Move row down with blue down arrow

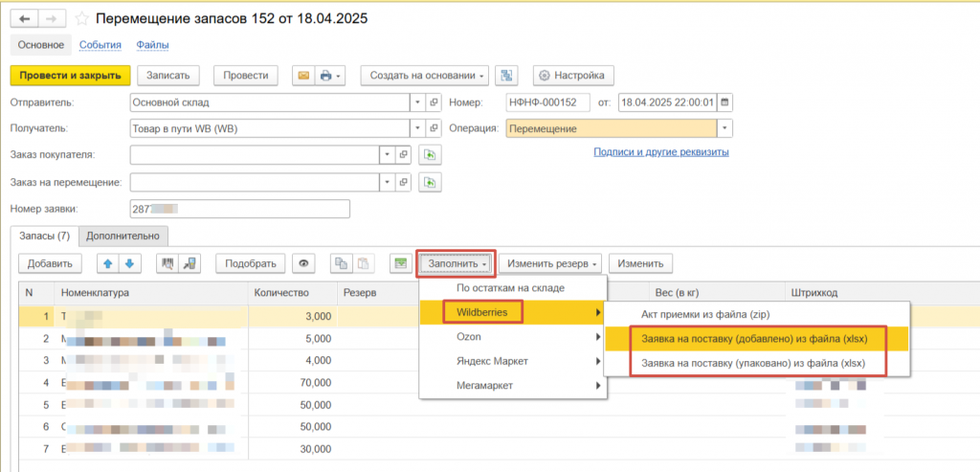point(130,263)
